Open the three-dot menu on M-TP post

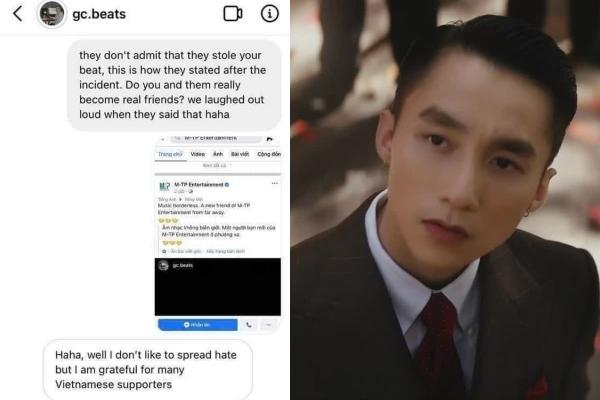[x=274, y=183]
